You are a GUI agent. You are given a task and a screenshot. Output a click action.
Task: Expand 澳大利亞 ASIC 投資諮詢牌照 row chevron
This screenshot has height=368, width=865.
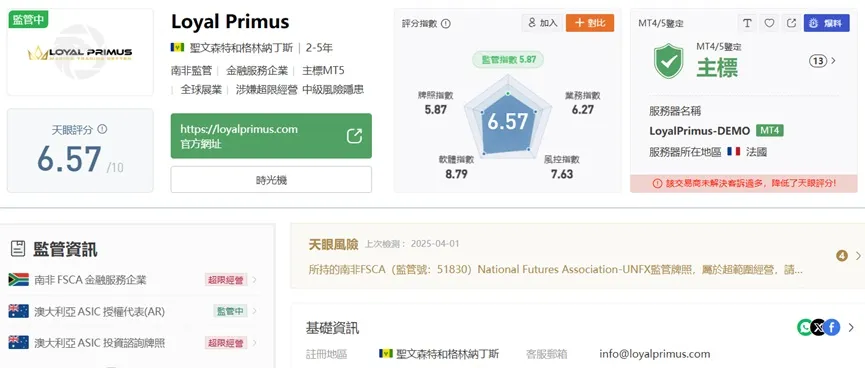coord(254,343)
